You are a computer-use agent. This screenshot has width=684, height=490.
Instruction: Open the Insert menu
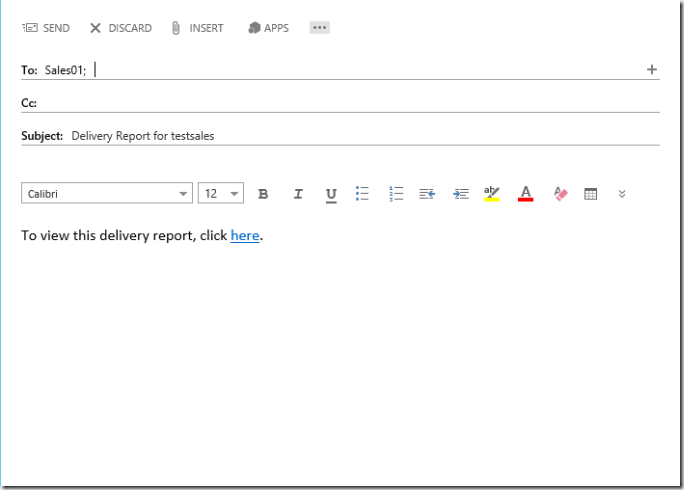click(197, 28)
